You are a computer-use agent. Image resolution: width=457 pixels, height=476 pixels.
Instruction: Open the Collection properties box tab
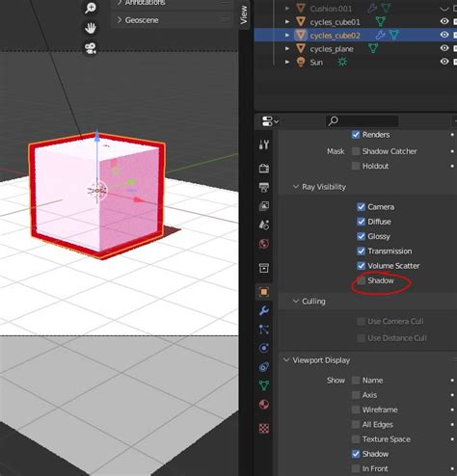pyautogui.click(x=264, y=268)
